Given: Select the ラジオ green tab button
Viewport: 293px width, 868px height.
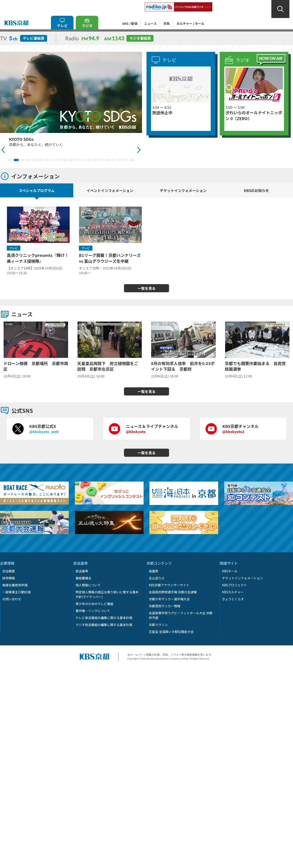Looking at the screenshot, I should (87, 23).
